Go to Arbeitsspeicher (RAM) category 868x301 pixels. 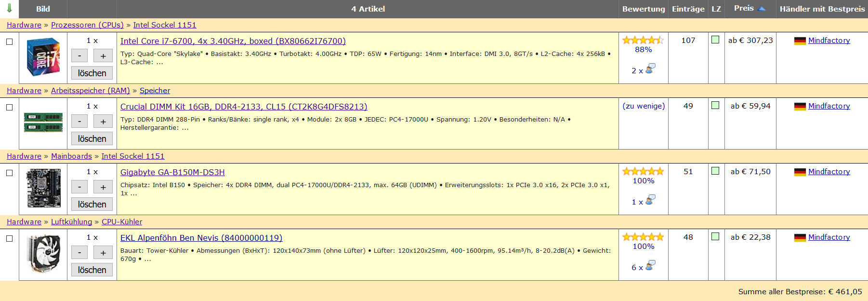pyautogui.click(x=91, y=91)
